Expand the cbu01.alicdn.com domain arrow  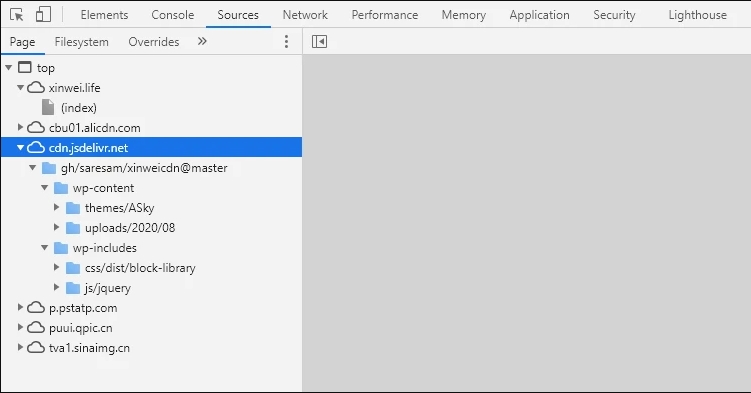pyautogui.click(x=20, y=127)
